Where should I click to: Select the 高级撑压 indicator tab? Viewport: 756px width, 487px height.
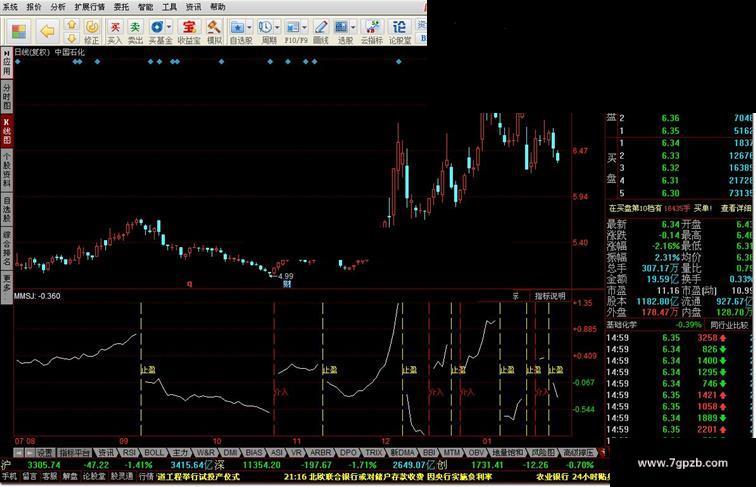[x=579, y=452]
